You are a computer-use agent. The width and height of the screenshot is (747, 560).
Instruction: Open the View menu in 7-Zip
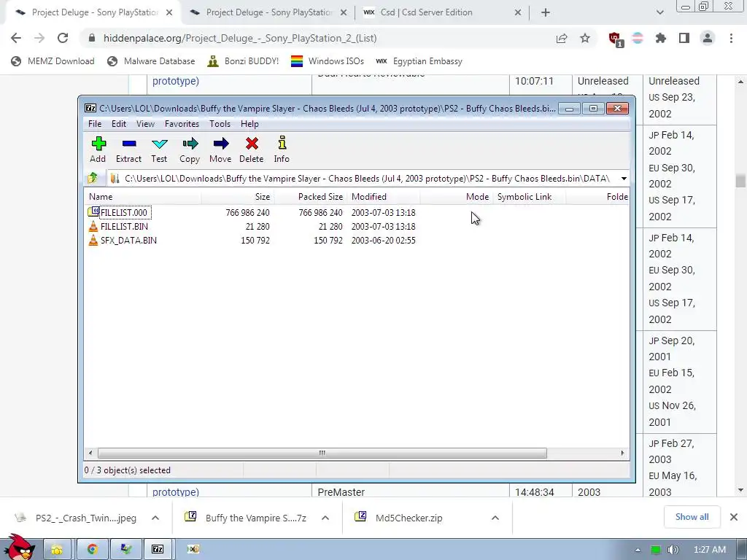(x=145, y=124)
